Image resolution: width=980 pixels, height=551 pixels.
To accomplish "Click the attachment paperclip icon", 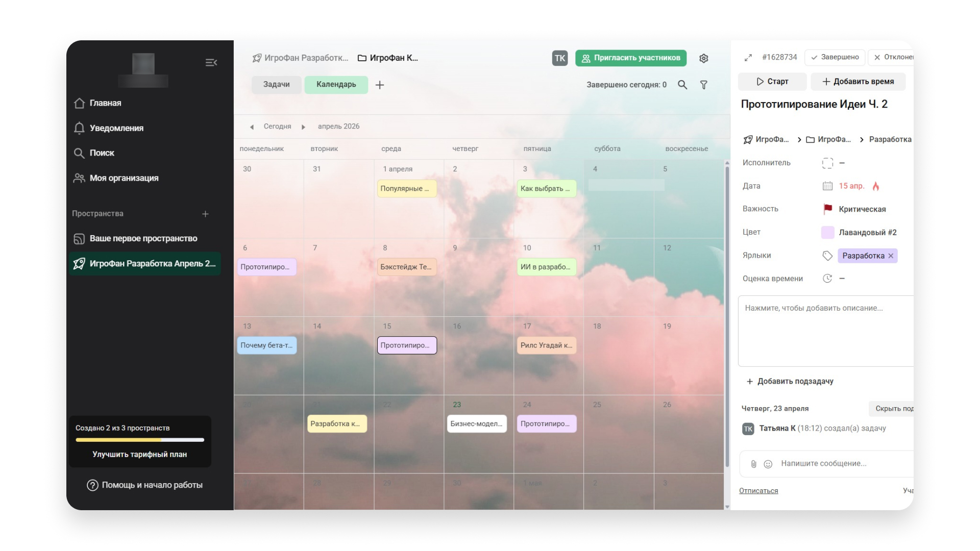I will pos(753,464).
